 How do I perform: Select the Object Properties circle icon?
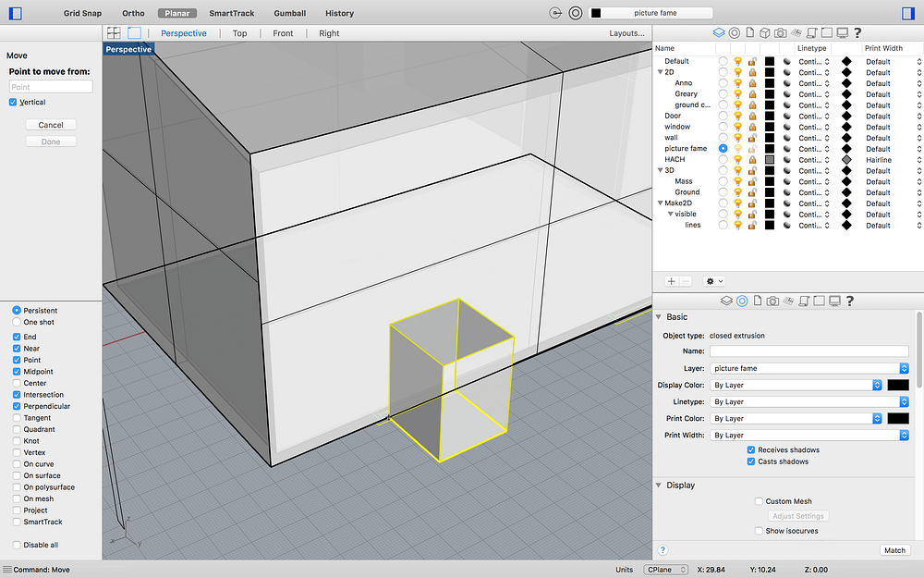tap(742, 301)
